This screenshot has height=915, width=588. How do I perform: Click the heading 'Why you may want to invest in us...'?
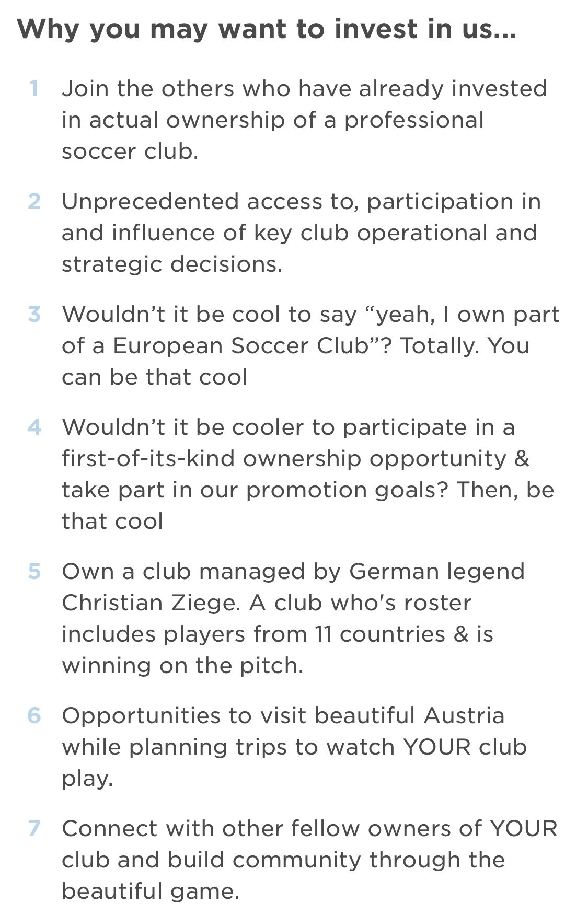pos(267,30)
